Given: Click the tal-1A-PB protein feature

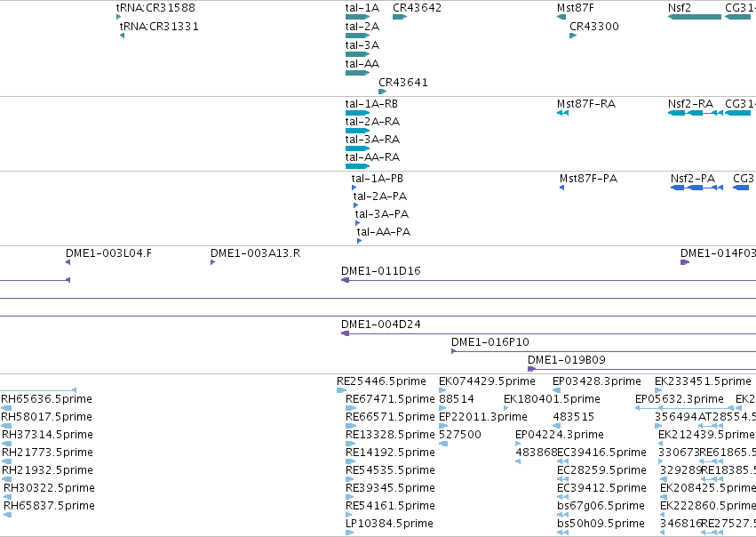Looking at the screenshot, I should (354, 188).
